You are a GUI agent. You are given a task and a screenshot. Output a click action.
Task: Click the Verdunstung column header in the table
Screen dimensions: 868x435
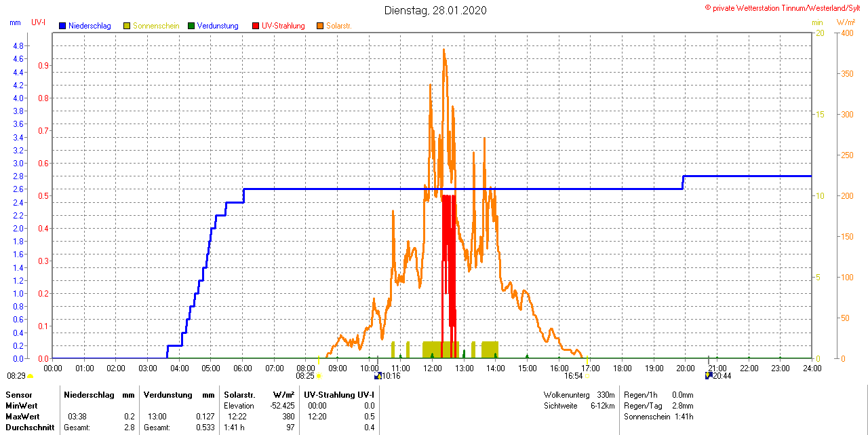click(x=168, y=395)
